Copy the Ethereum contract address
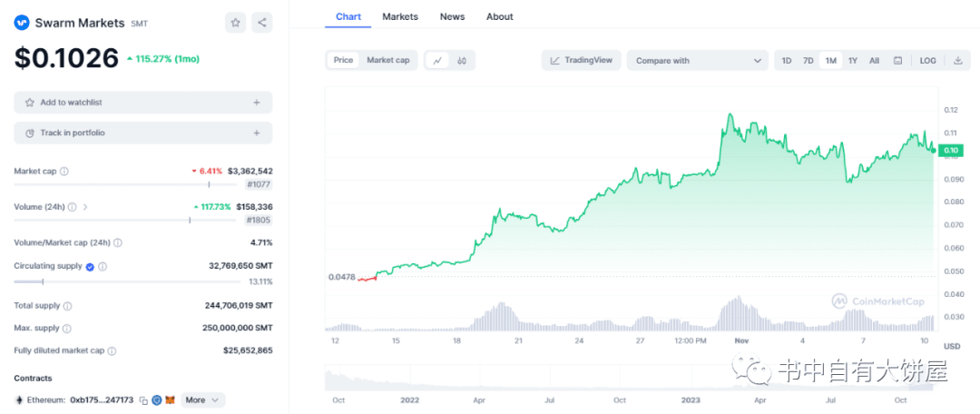This screenshot has width=980, height=414. pyautogui.click(x=143, y=400)
